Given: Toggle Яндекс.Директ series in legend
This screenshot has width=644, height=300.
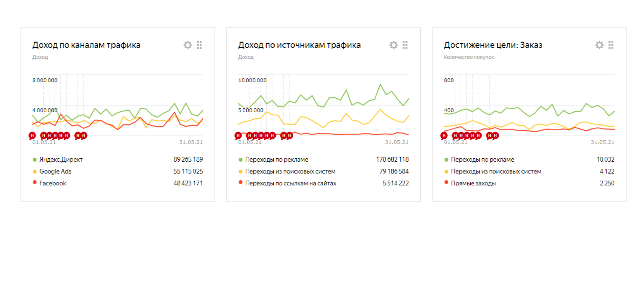Looking at the screenshot, I should 61,160.
